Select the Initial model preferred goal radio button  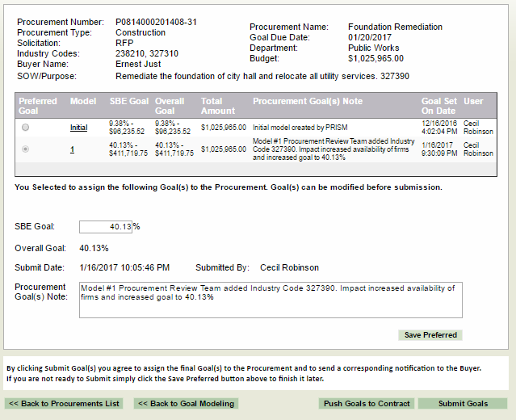pos(26,128)
